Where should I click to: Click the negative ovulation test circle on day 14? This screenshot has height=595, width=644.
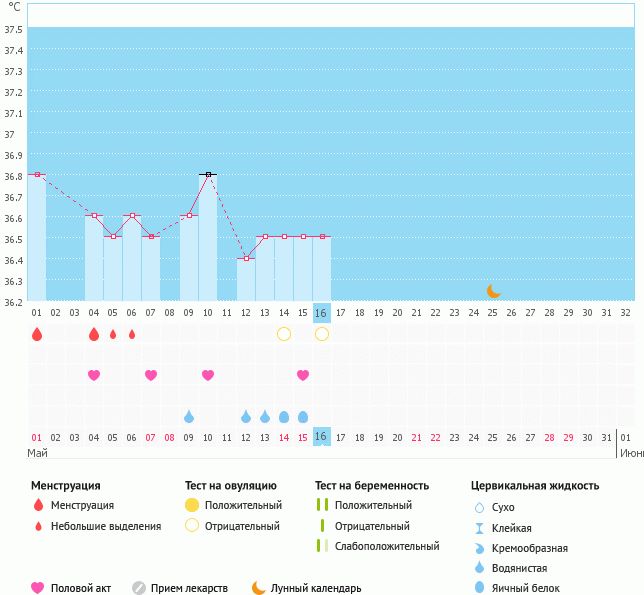tap(284, 334)
